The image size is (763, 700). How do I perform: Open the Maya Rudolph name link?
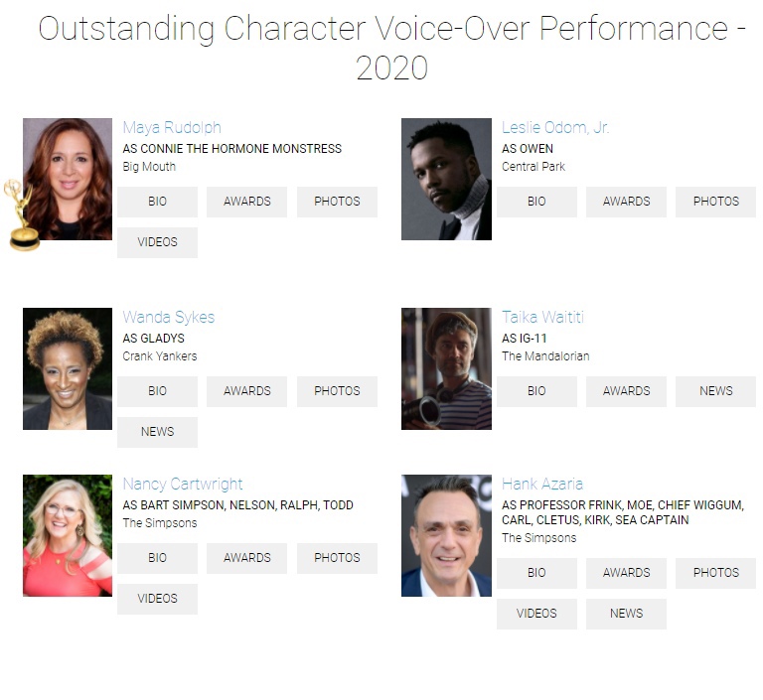[172, 128]
